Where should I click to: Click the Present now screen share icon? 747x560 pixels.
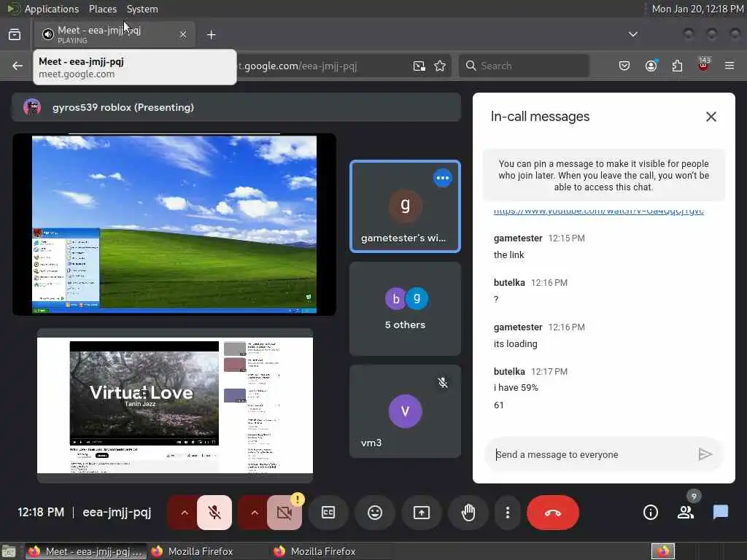[422, 513]
